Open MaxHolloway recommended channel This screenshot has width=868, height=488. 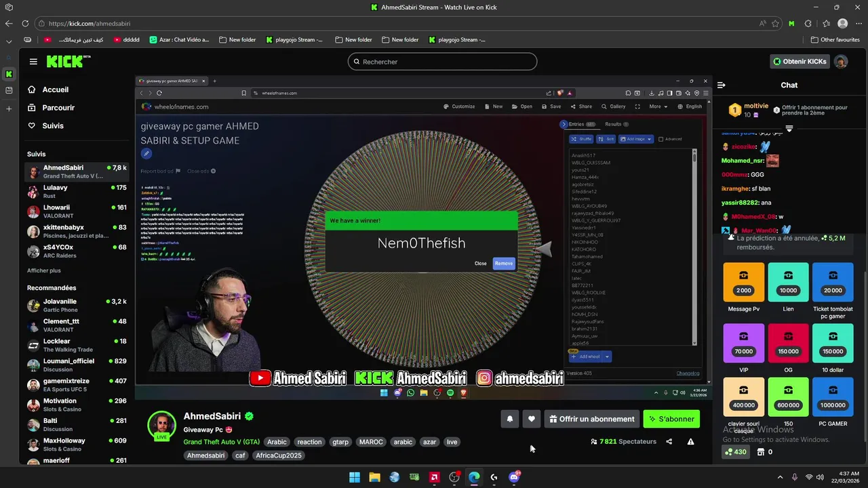[77, 444]
